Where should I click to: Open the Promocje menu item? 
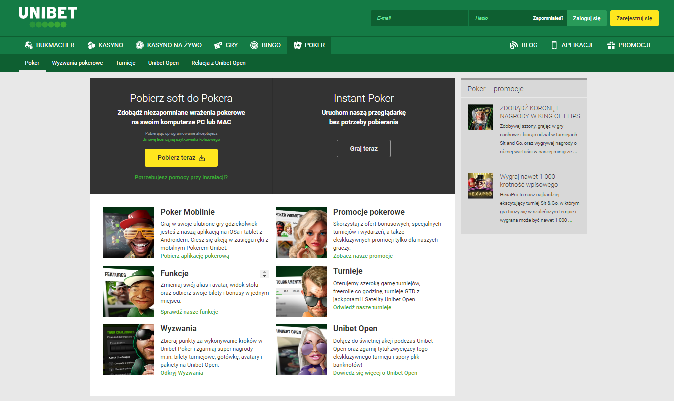click(x=629, y=45)
